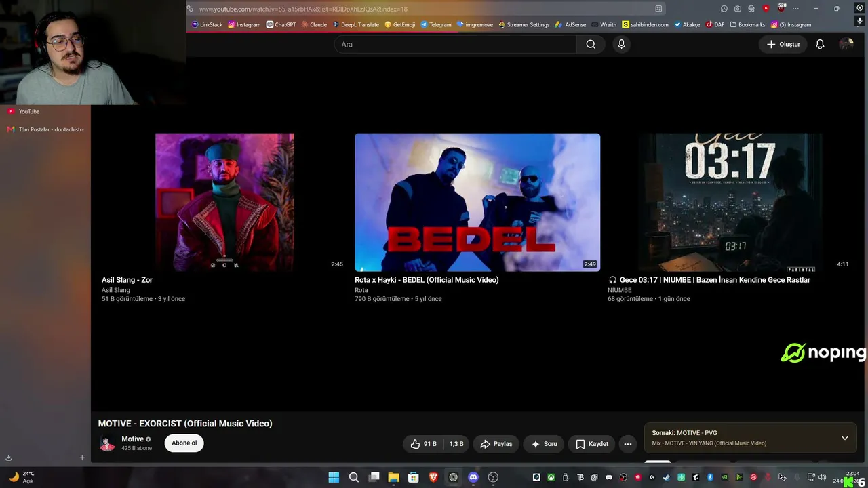Open the NVIDIA tray icon
868x488 pixels.
[724, 477]
